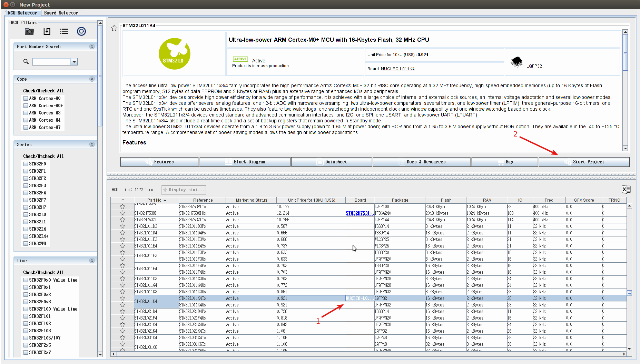Star the STM32L011K3 row
Viewport: 640px width, 364px height.
[122, 292]
